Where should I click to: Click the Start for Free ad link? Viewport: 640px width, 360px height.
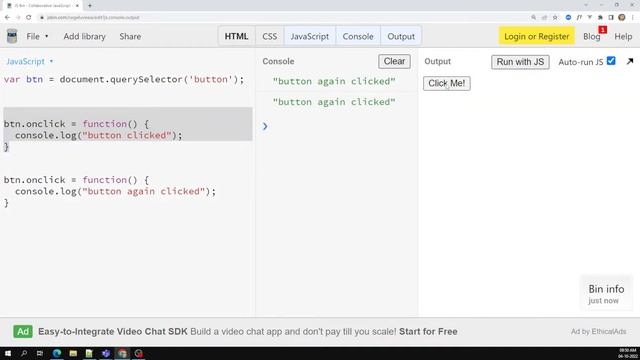(428, 331)
